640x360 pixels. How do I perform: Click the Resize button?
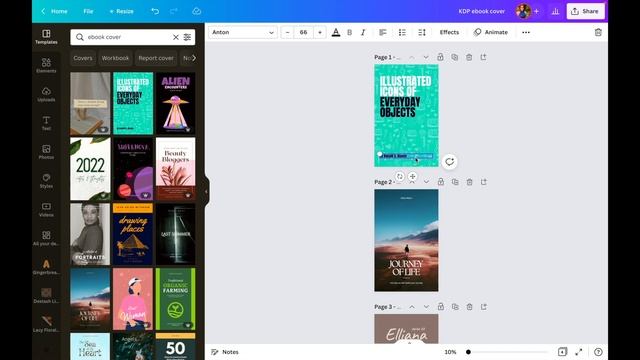coord(122,11)
